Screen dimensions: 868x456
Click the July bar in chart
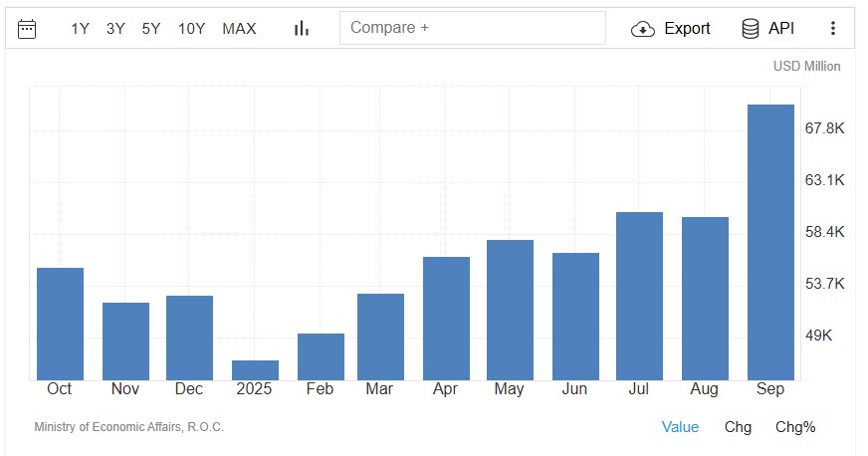click(x=639, y=296)
